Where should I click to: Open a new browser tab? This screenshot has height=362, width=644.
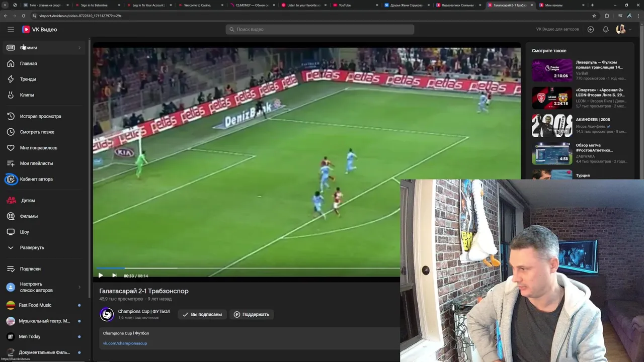(592, 5)
